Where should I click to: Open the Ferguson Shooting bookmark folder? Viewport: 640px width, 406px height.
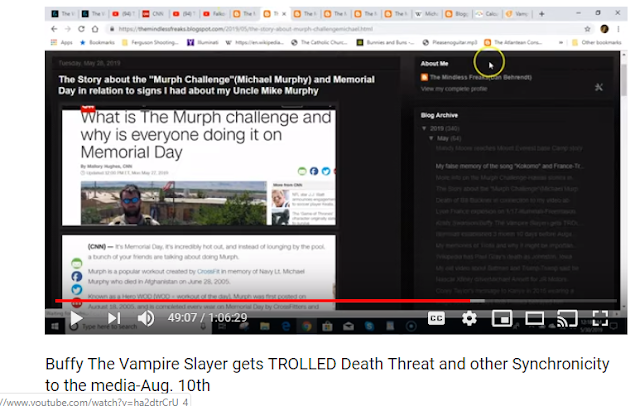(x=150, y=42)
